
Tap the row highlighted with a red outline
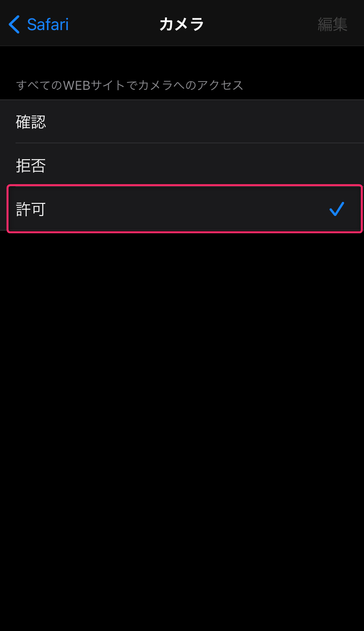[x=184, y=209]
